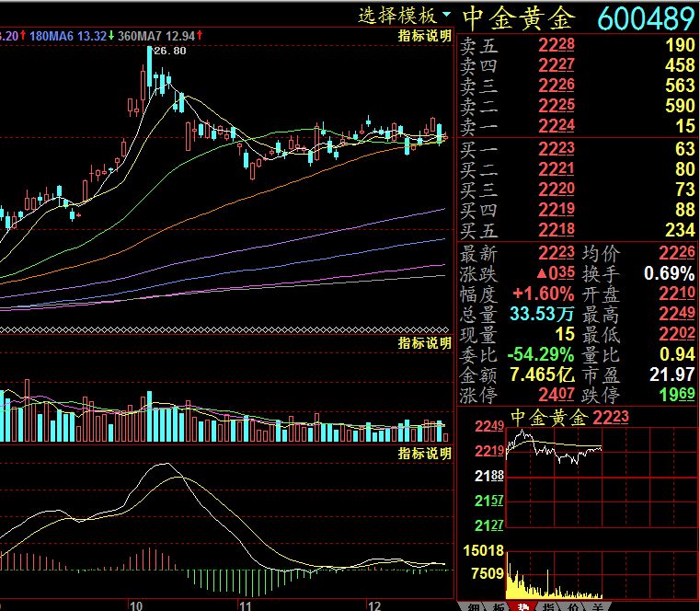Viewport: 700px width, 611px height.
Task: Select the 板 tab at the bottom
Action: (x=499, y=606)
